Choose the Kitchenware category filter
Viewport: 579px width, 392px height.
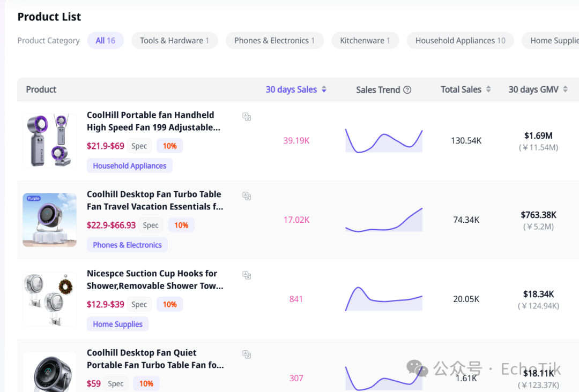[365, 41]
